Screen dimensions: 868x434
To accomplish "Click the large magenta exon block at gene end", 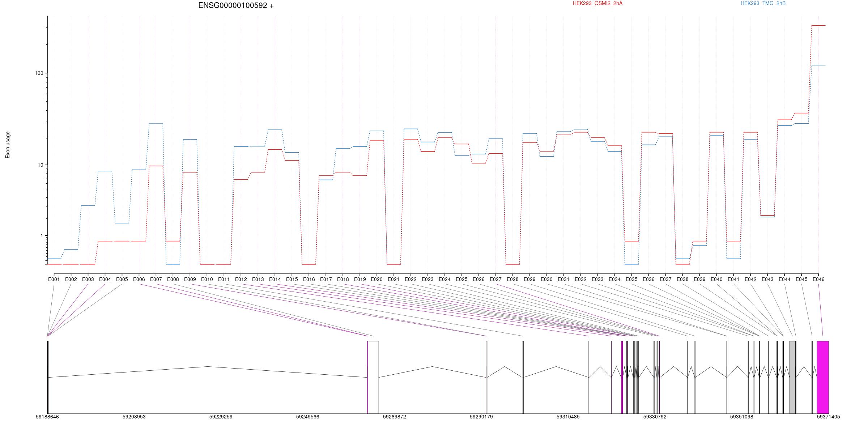I will (823, 377).
